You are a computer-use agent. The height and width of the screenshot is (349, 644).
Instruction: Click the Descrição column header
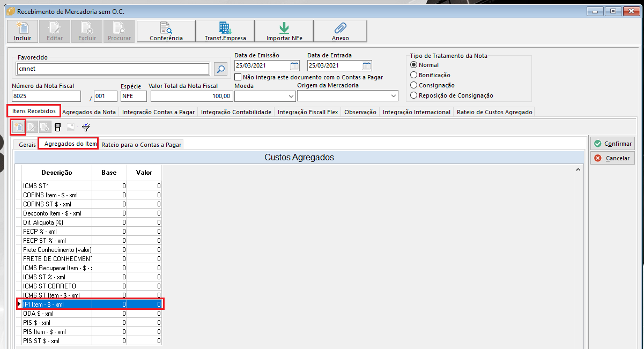point(57,173)
